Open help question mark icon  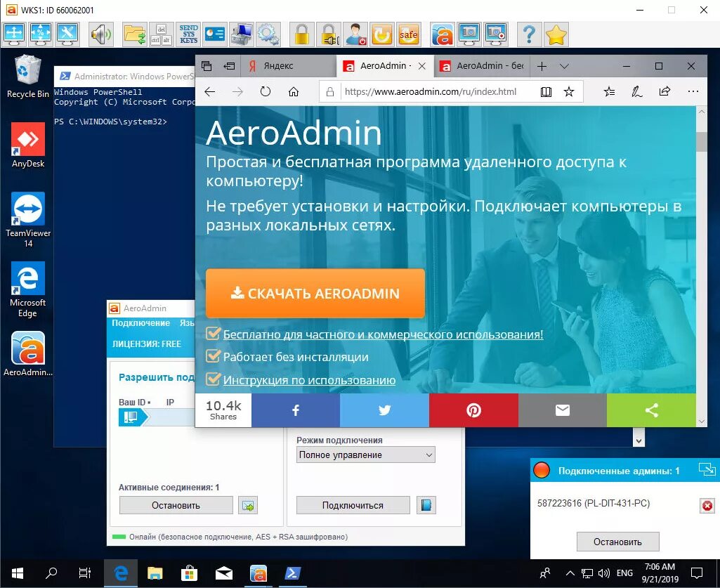coord(529,34)
